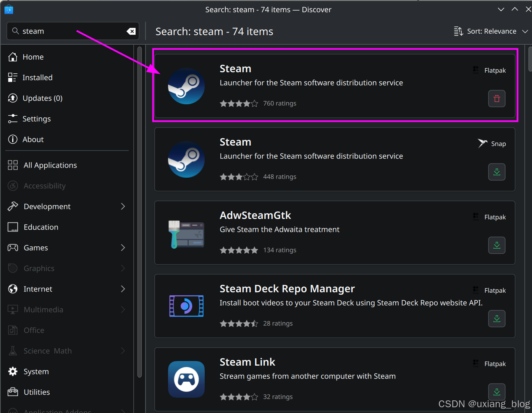This screenshot has width=532, height=413.
Task: Expand the Science Math category chevron
Action: point(123,351)
